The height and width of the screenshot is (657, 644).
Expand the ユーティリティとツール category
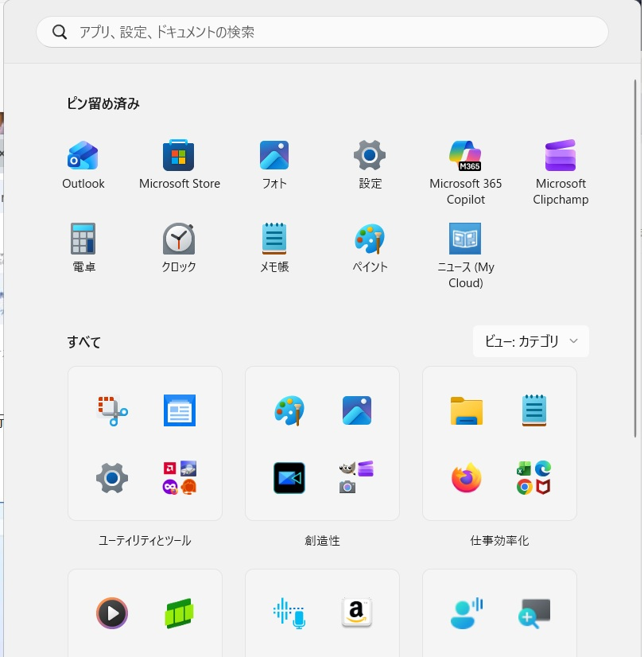coord(145,443)
